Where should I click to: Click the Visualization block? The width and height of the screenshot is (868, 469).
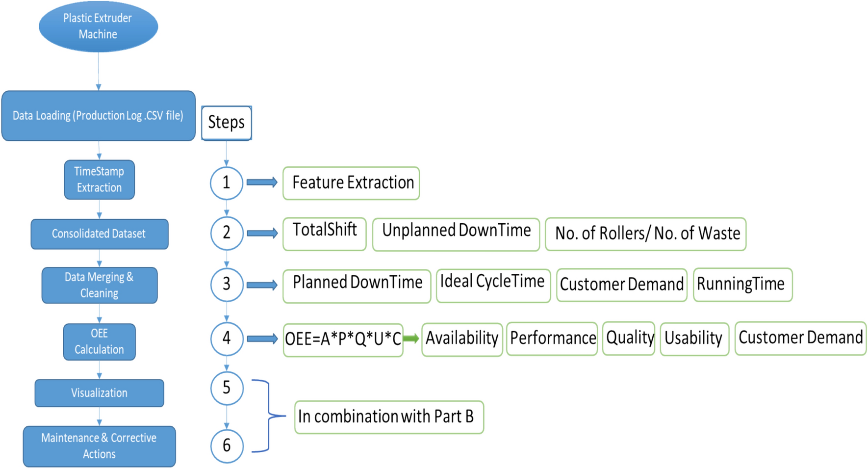tap(99, 393)
